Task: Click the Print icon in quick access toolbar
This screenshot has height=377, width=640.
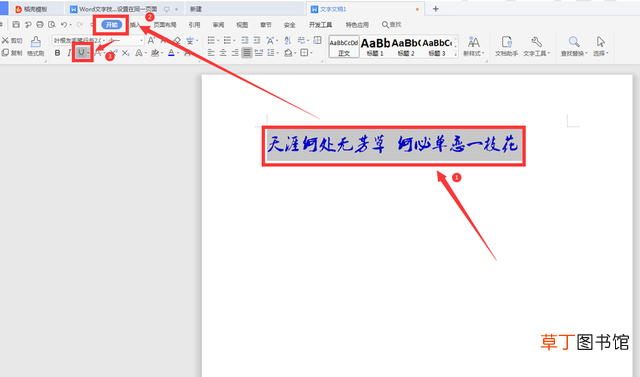Action: pyautogui.click(x=40, y=24)
